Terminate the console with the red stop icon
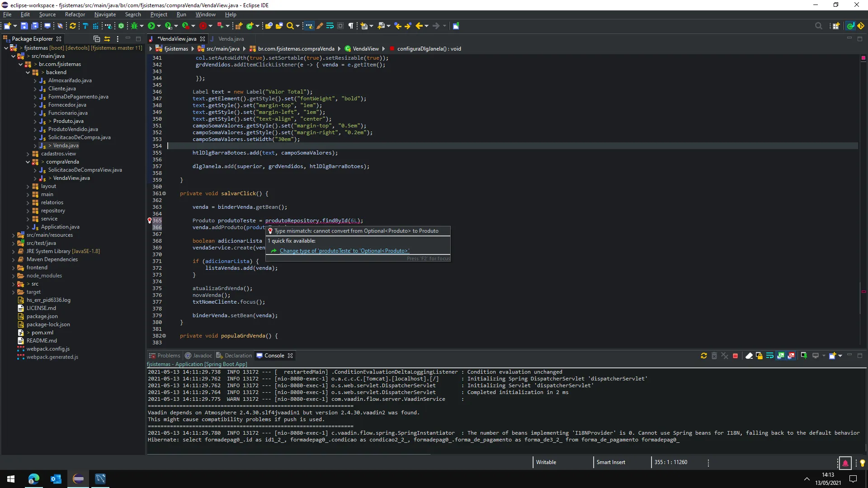868x488 pixels. tap(735, 356)
